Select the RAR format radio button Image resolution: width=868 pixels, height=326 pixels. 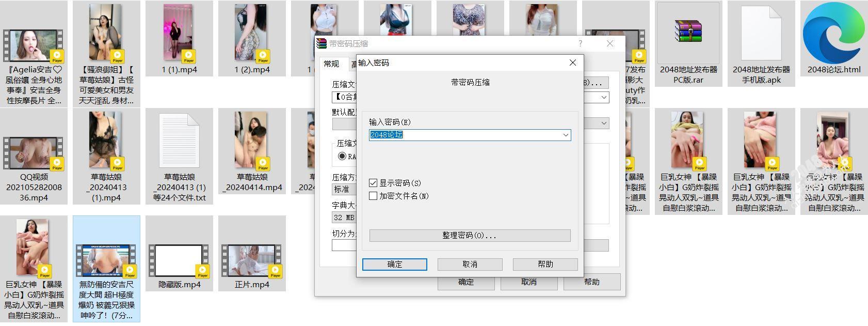pyautogui.click(x=342, y=156)
